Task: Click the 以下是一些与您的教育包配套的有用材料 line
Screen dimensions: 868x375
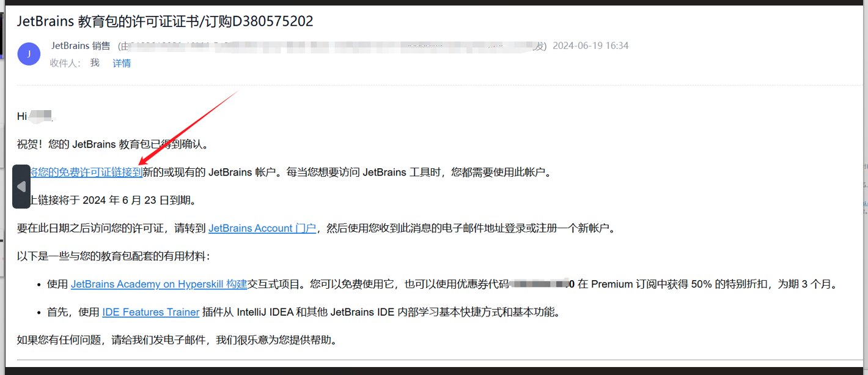Action: tap(114, 256)
